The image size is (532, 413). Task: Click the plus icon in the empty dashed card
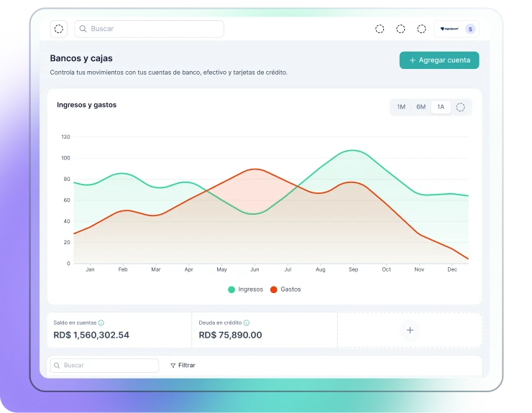(x=410, y=330)
